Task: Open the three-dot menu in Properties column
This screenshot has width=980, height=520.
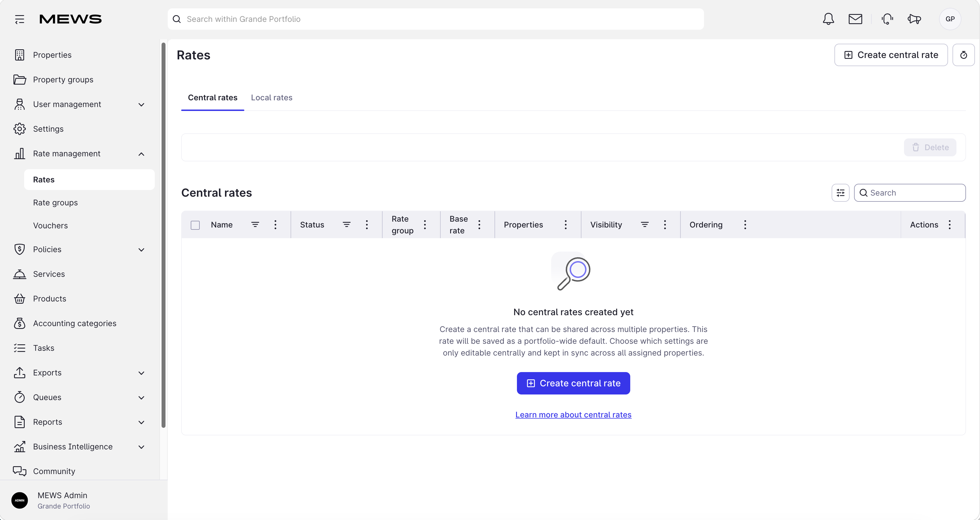Action: pos(566,225)
